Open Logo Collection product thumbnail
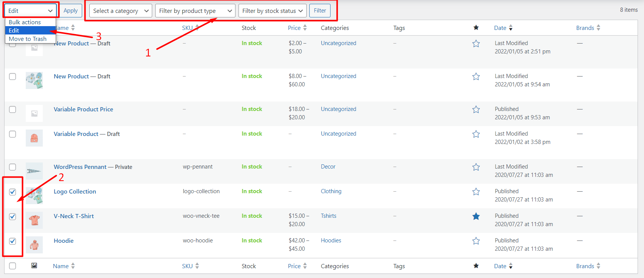The image size is (644, 278). [34, 195]
